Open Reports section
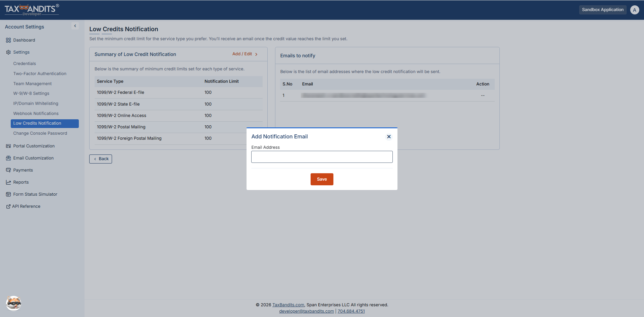The image size is (644, 317). tap(21, 182)
